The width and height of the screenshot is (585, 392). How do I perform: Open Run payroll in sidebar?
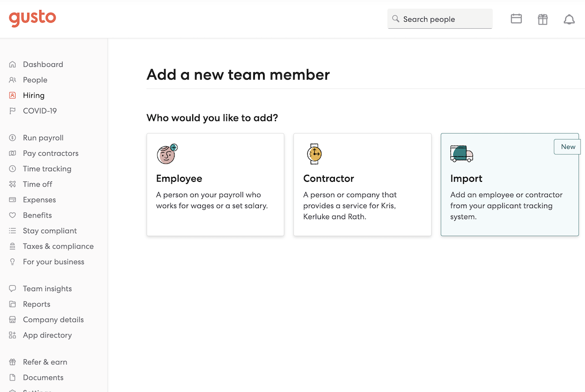pos(43,138)
